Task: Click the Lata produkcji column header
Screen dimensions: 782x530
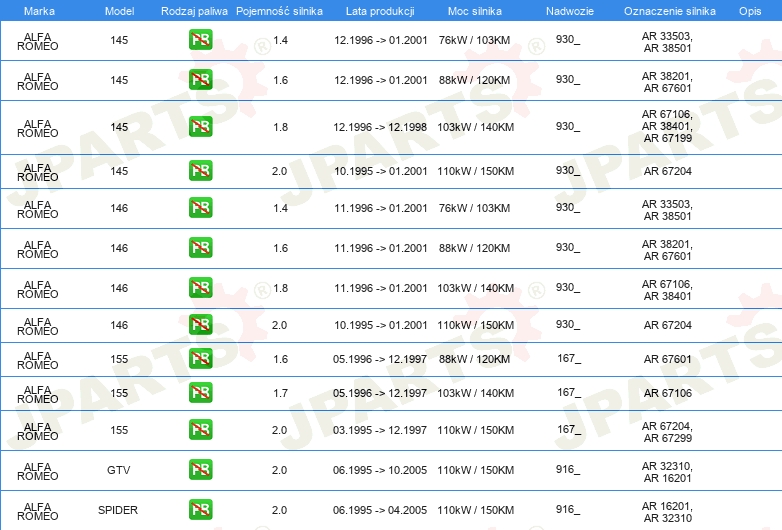Action: click(x=380, y=11)
